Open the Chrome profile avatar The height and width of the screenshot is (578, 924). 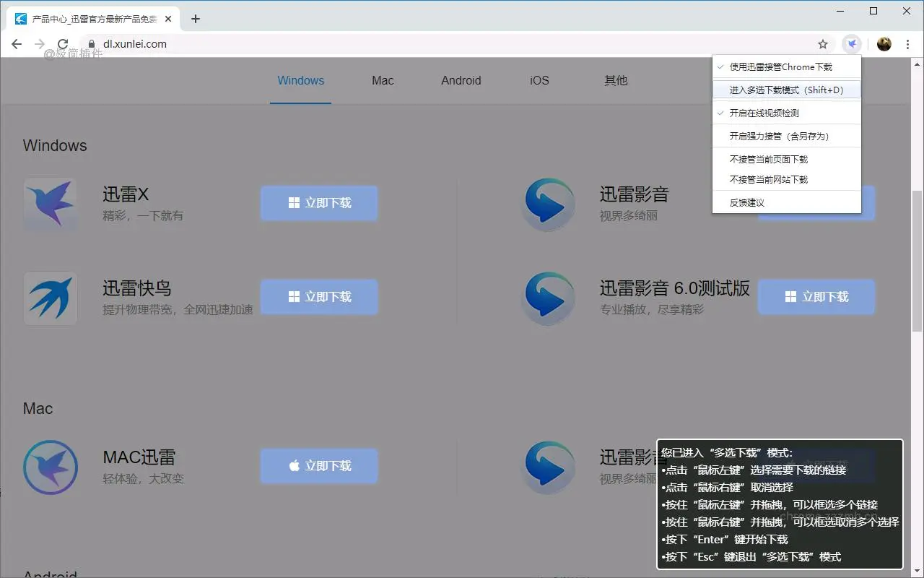[884, 43]
